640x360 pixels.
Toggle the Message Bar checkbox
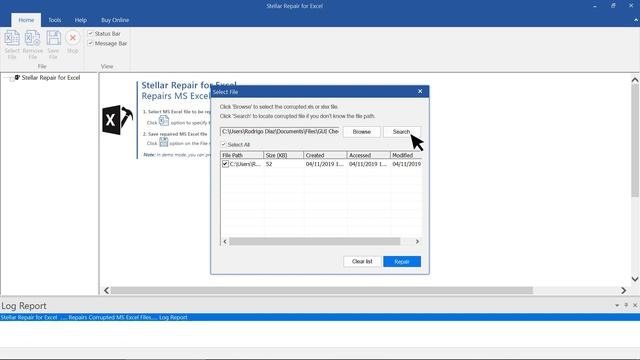pos(91,43)
